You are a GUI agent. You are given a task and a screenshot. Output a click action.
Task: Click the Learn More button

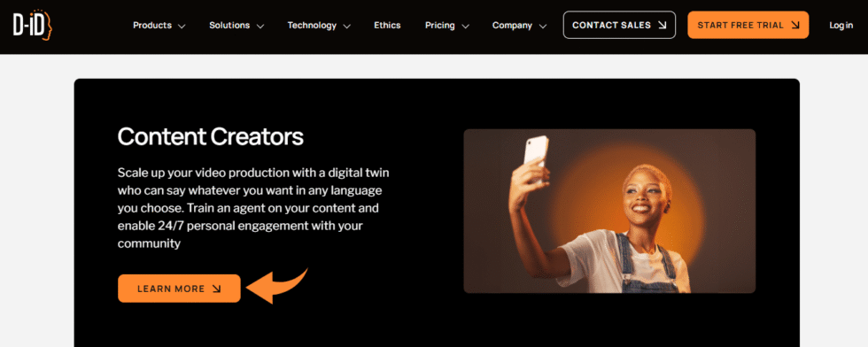pos(179,289)
